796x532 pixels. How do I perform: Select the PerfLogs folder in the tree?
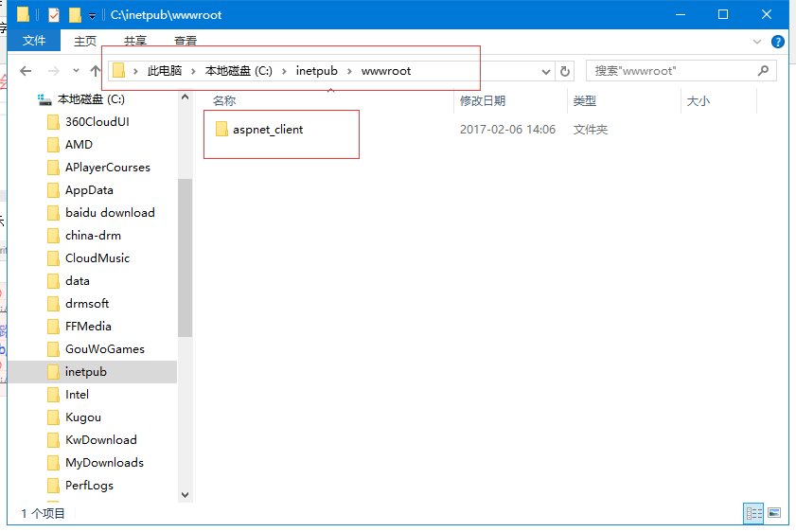pyautogui.click(x=89, y=486)
